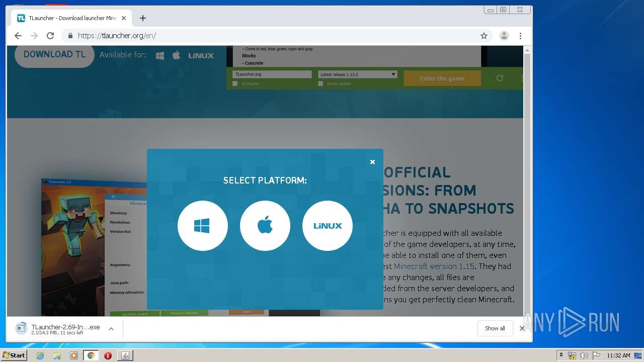Click the Download TL button

54,55
